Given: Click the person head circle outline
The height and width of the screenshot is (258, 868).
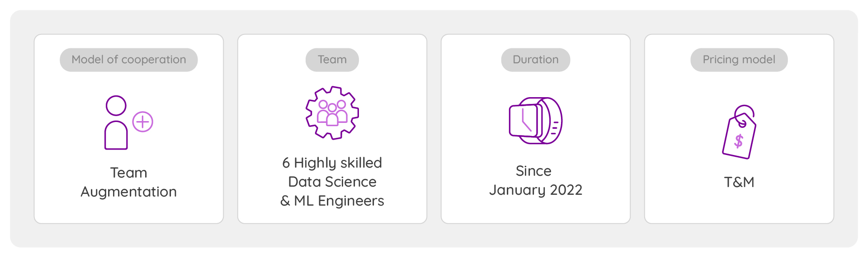Looking at the screenshot, I should 116,105.
